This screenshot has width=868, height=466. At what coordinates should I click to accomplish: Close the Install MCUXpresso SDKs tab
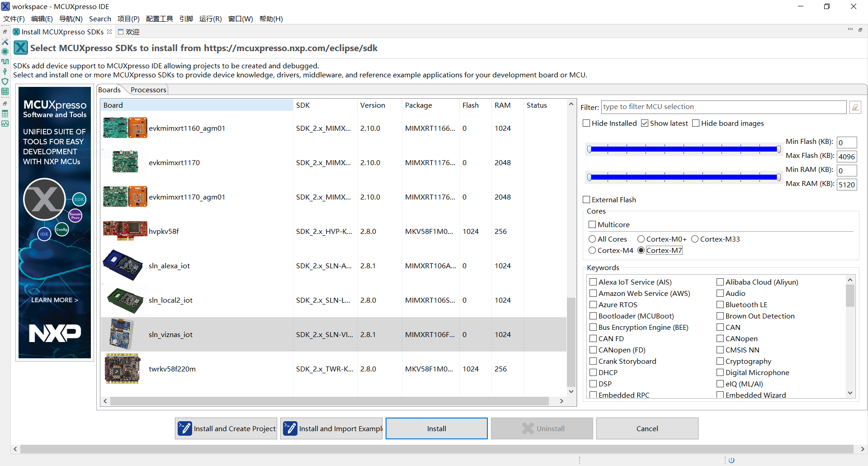pyautogui.click(x=109, y=32)
